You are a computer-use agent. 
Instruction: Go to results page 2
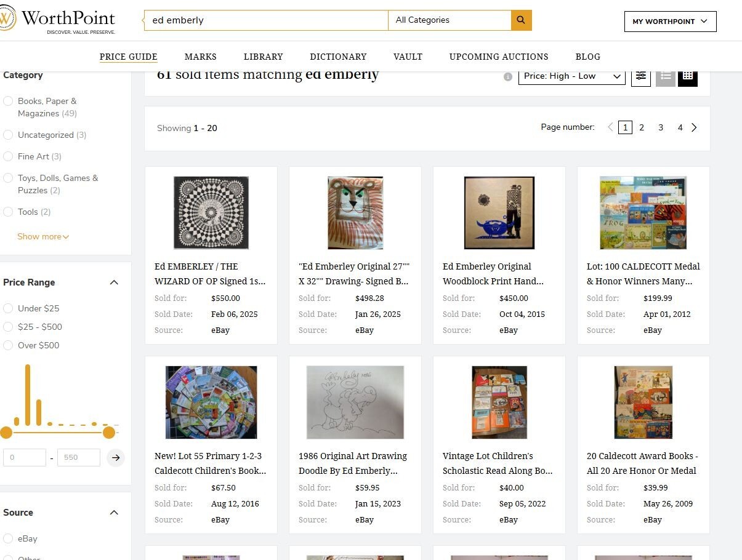642,127
